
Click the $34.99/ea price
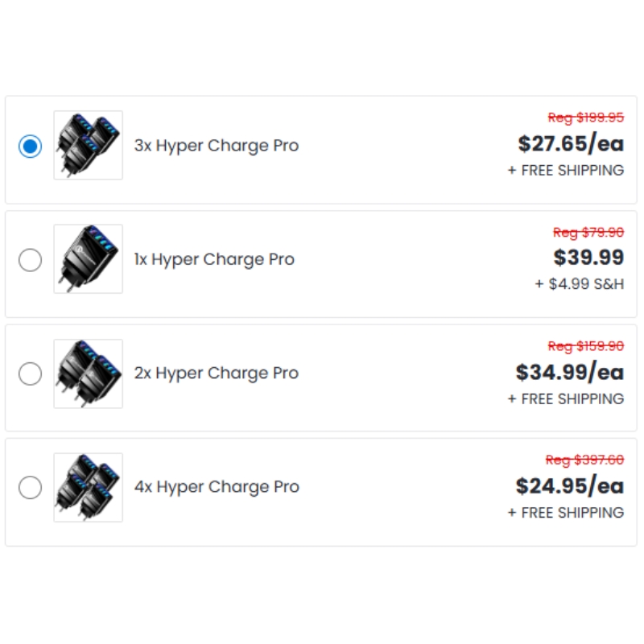click(570, 373)
